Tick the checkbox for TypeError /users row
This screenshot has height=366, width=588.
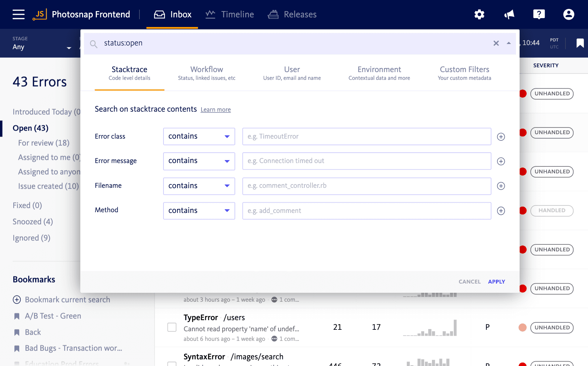tap(172, 327)
